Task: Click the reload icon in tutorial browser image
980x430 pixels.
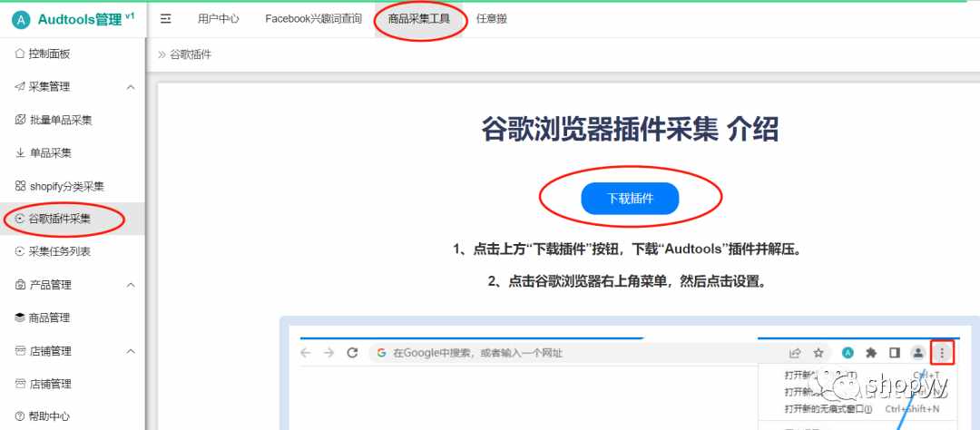Action: (352, 353)
